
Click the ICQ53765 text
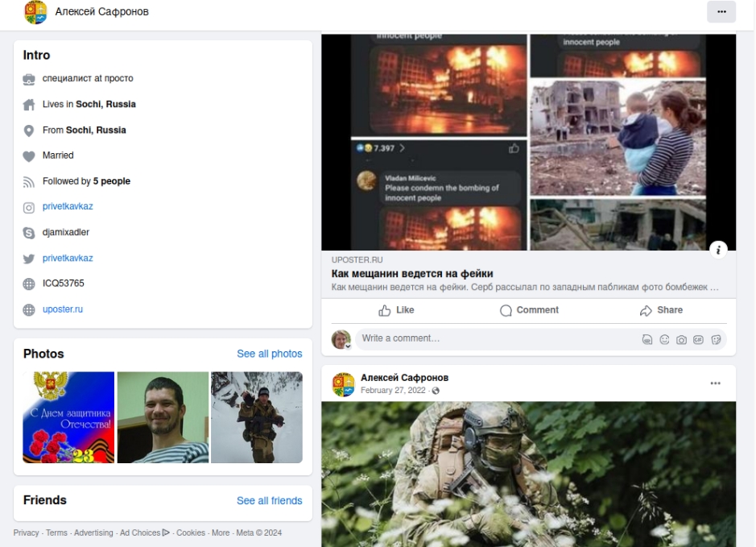tap(63, 284)
